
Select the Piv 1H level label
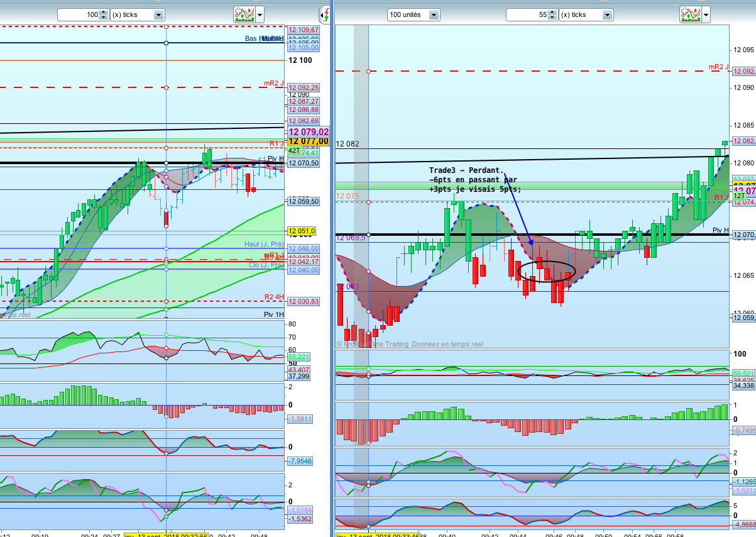(274, 314)
